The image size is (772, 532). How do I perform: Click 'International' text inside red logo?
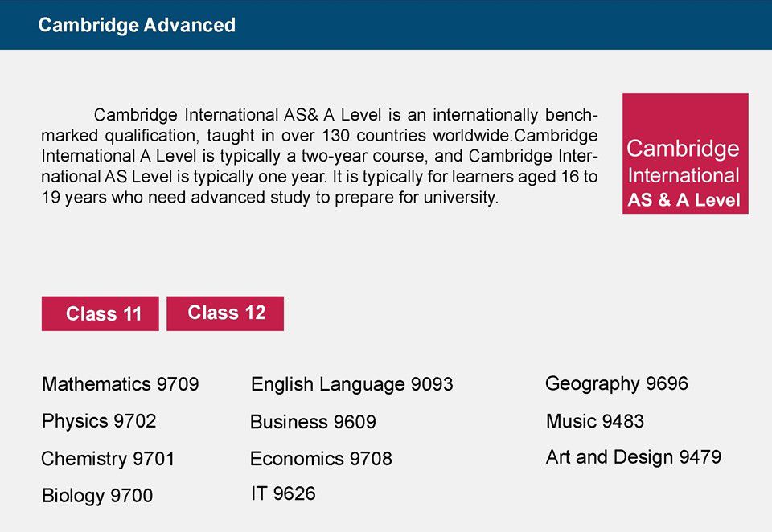pos(684,176)
